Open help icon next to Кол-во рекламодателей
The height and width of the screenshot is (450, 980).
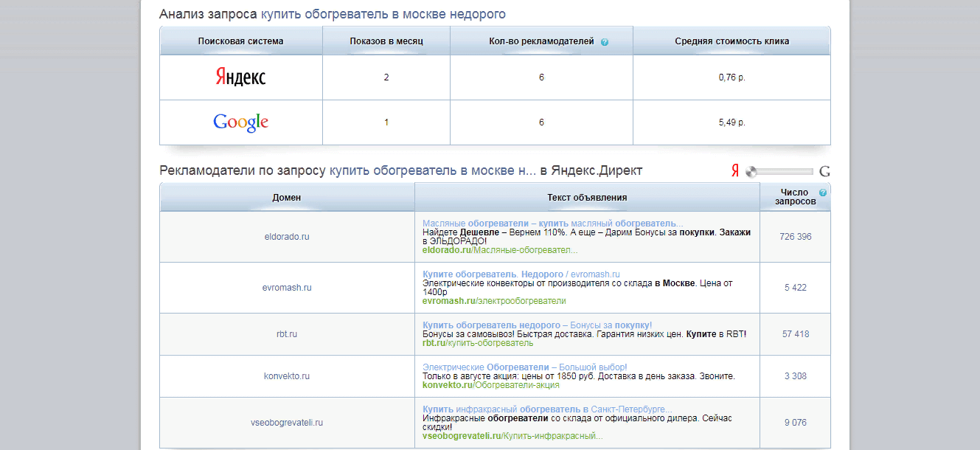click(605, 42)
